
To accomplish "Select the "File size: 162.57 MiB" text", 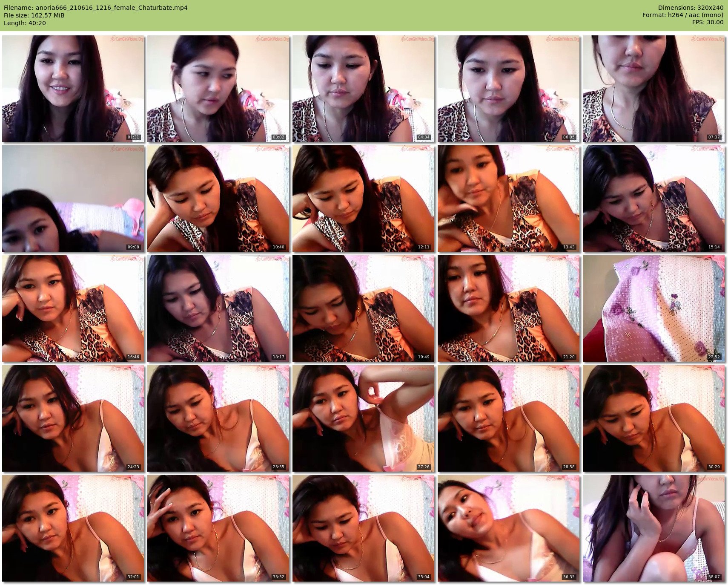I will tap(34, 15).
